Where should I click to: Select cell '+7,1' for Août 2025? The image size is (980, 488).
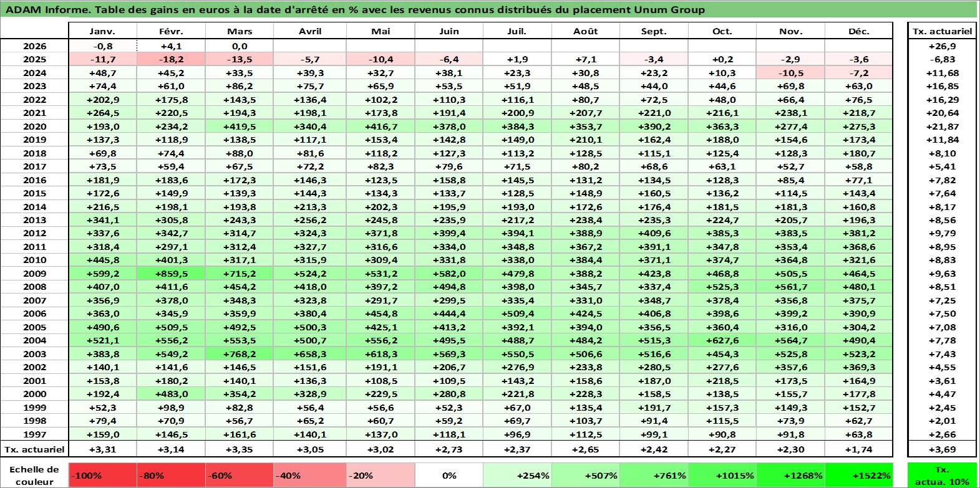pyautogui.click(x=586, y=59)
